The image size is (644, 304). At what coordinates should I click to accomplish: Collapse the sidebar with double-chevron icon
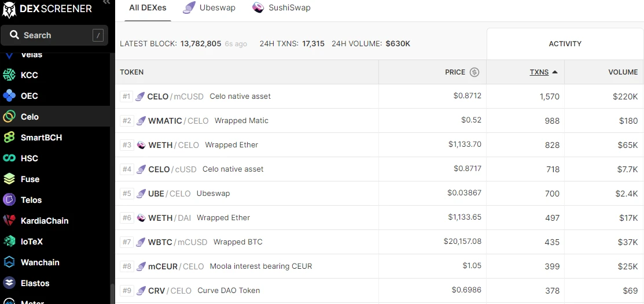pos(106,3)
